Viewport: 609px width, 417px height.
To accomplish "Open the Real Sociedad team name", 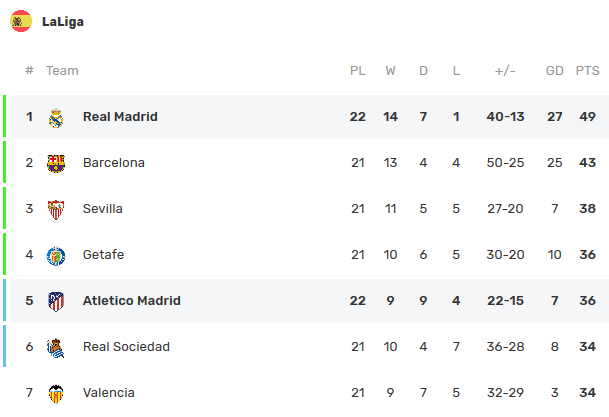I will [x=126, y=346].
